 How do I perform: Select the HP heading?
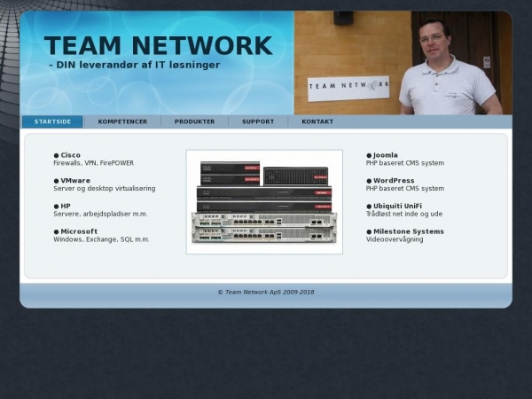point(66,206)
